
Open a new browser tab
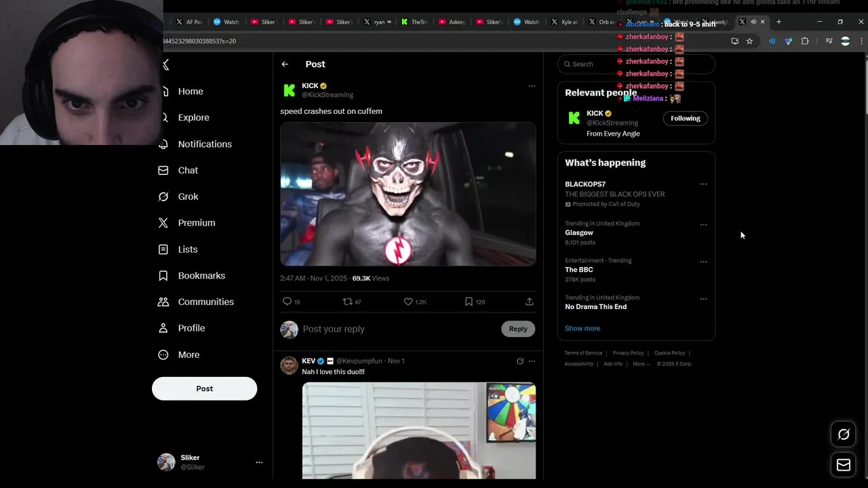click(x=778, y=22)
